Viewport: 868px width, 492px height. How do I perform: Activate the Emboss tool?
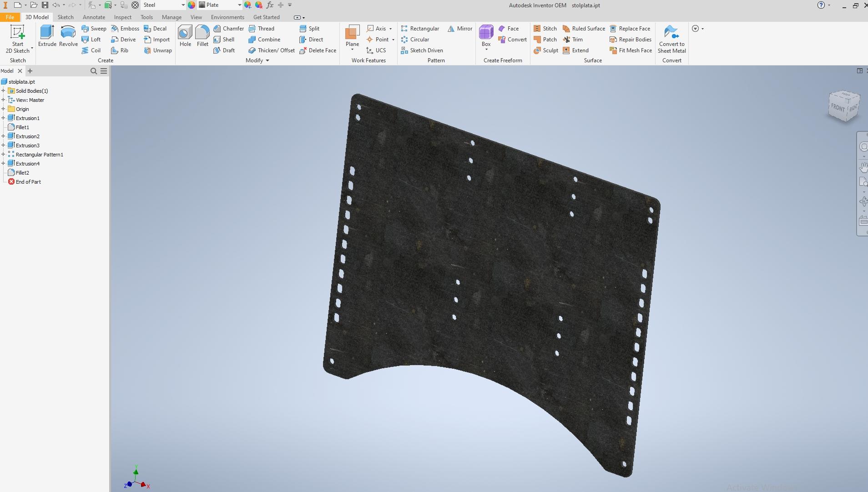point(125,28)
